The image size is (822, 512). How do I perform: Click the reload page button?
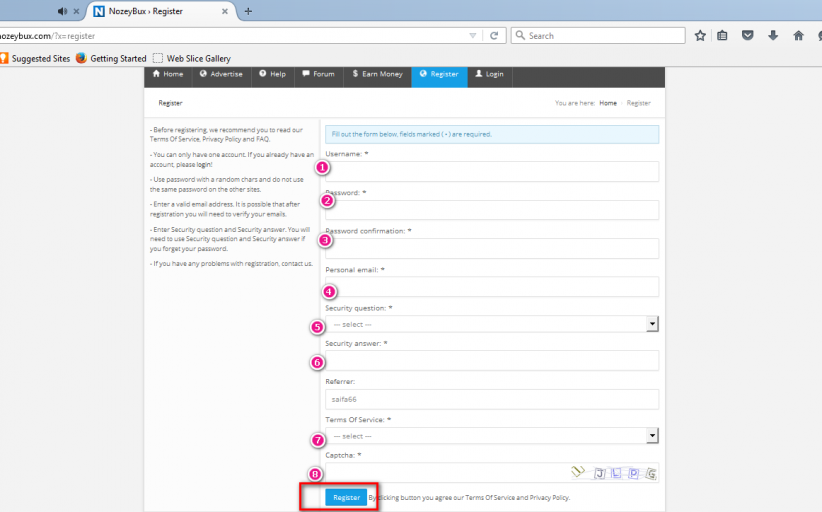pos(493,35)
